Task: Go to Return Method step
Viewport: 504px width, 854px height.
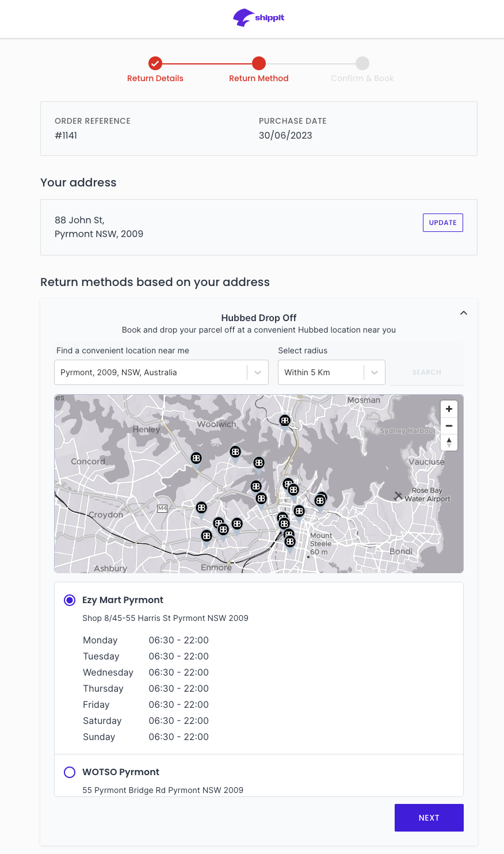Action: coord(259,63)
